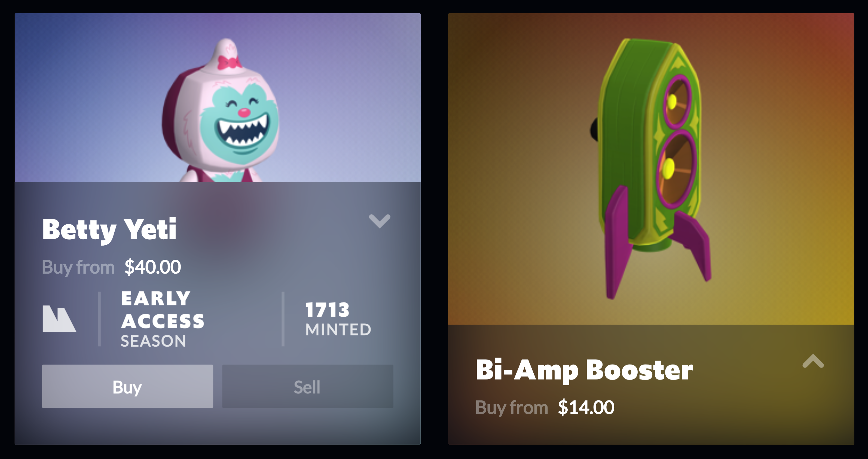Click the 1713 Minted count
The width and height of the screenshot is (868, 459).
338,319
